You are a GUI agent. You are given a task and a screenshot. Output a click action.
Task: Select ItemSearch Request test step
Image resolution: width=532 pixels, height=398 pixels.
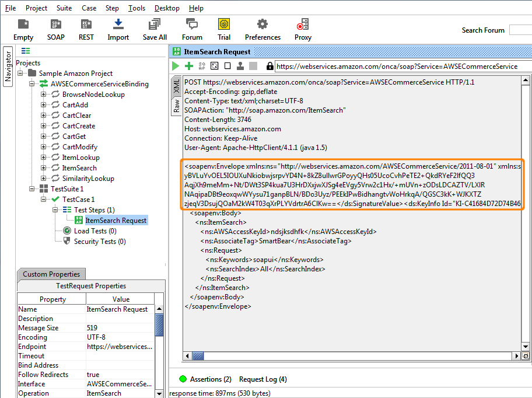(116, 220)
